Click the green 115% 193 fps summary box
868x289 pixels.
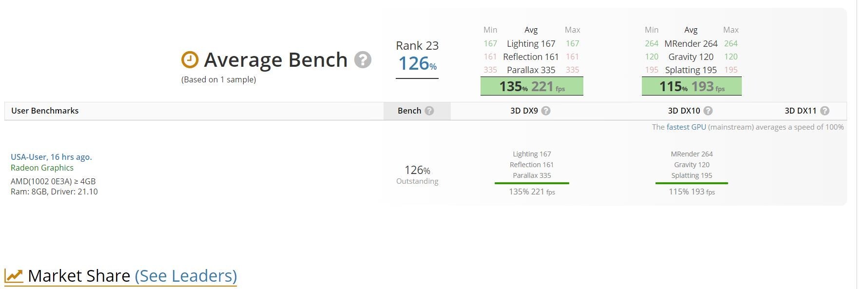coord(692,86)
